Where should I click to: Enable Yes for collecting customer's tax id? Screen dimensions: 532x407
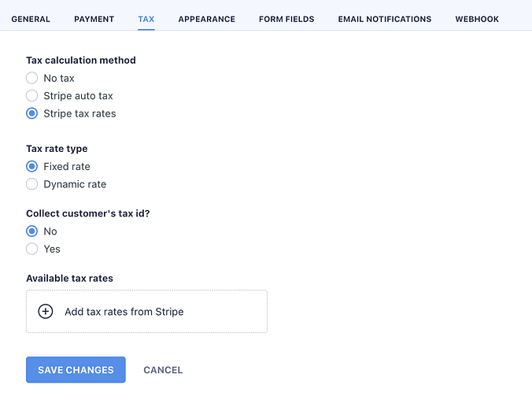pos(32,249)
